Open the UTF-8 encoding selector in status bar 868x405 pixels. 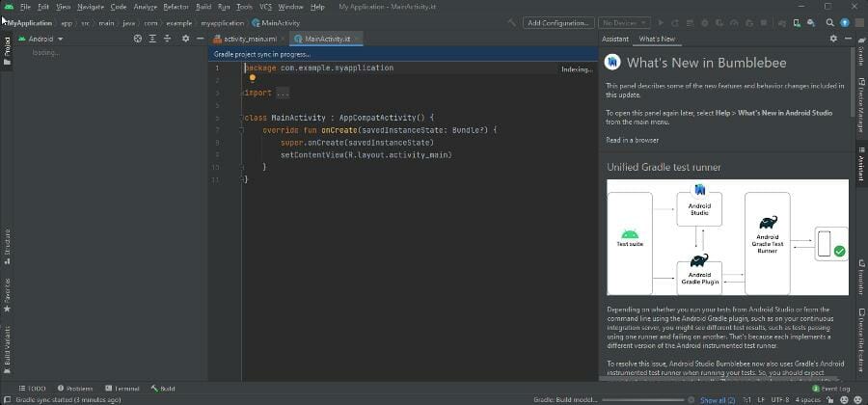(779, 399)
